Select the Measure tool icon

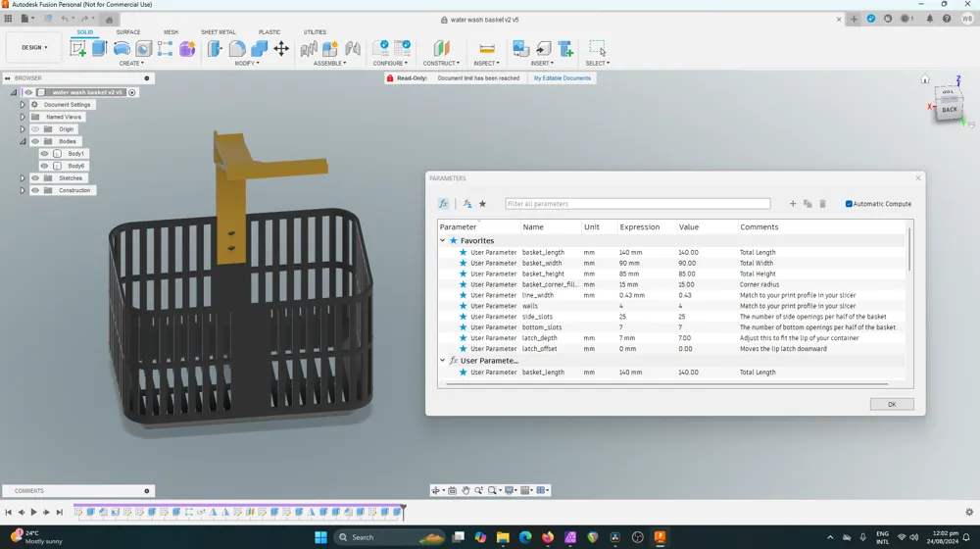[x=487, y=48]
